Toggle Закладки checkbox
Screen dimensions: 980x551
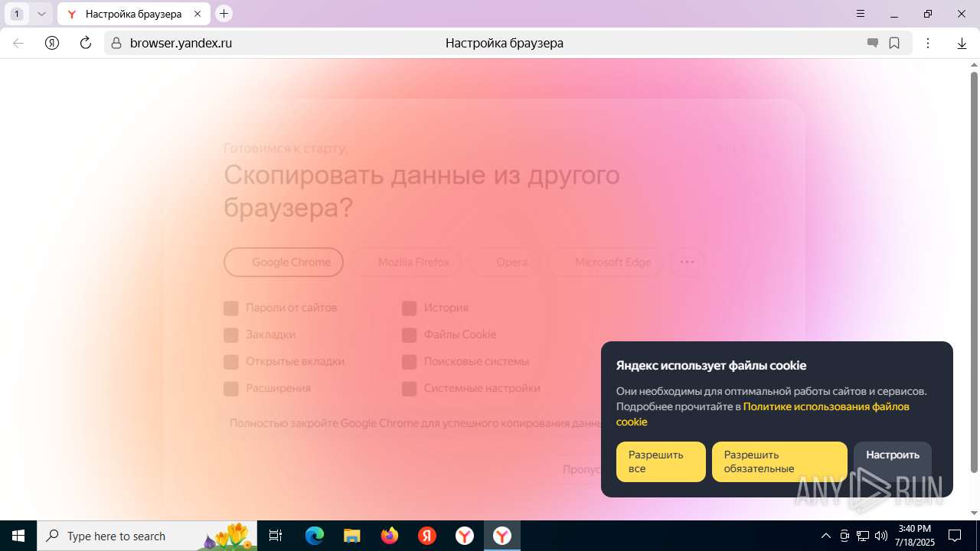coord(231,334)
